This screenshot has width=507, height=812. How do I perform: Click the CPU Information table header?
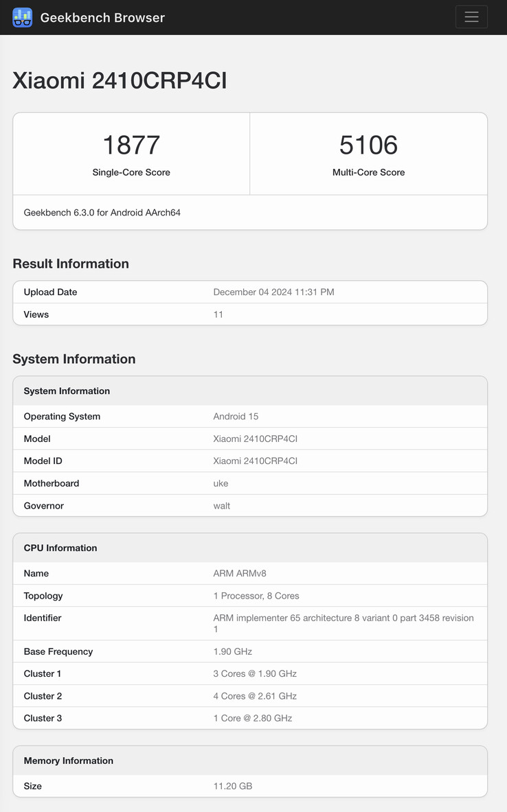tap(60, 548)
